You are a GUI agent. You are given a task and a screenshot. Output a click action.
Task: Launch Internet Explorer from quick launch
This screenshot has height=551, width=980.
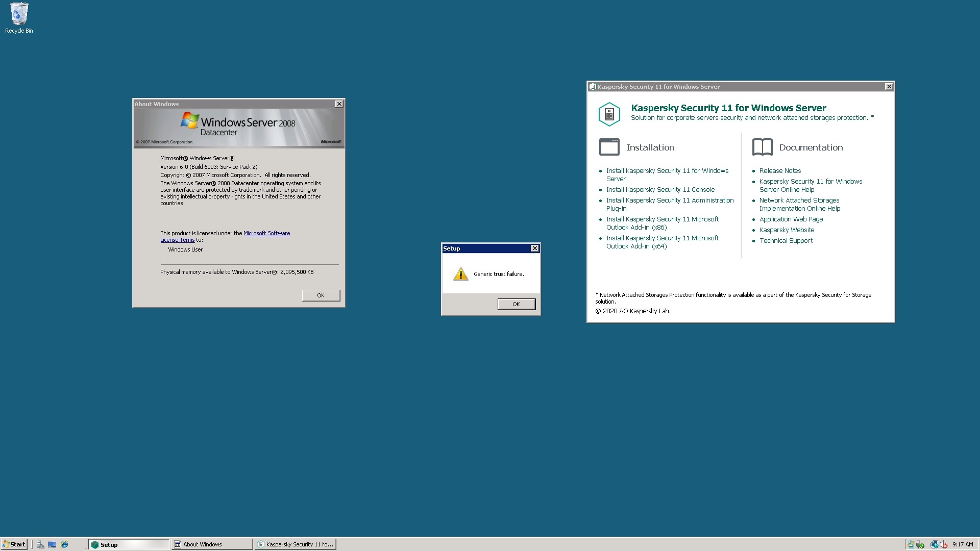[64, 544]
